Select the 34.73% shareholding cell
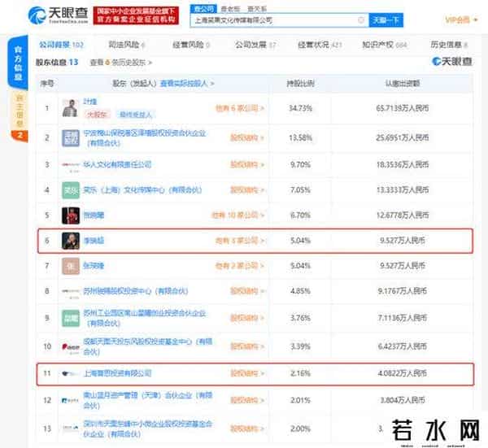This screenshot has height=448, width=488. tap(300, 108)
